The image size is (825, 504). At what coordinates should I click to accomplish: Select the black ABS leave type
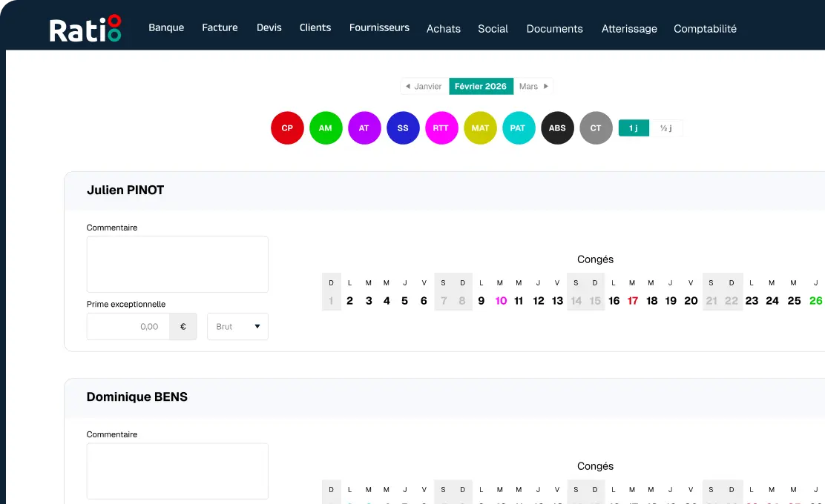pyautogui.click(x=557, y=127)
